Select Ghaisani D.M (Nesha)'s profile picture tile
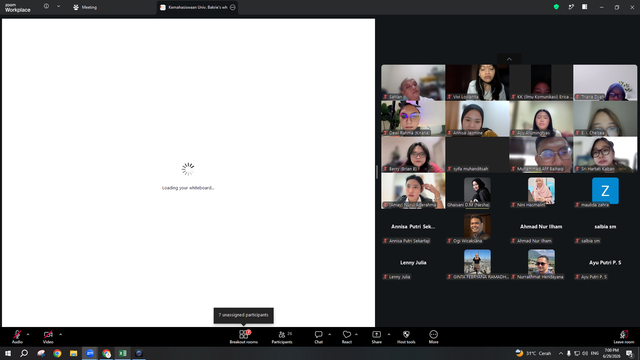Screen dimensions: 640x360 pyautogui.click(x=477, y=191)
